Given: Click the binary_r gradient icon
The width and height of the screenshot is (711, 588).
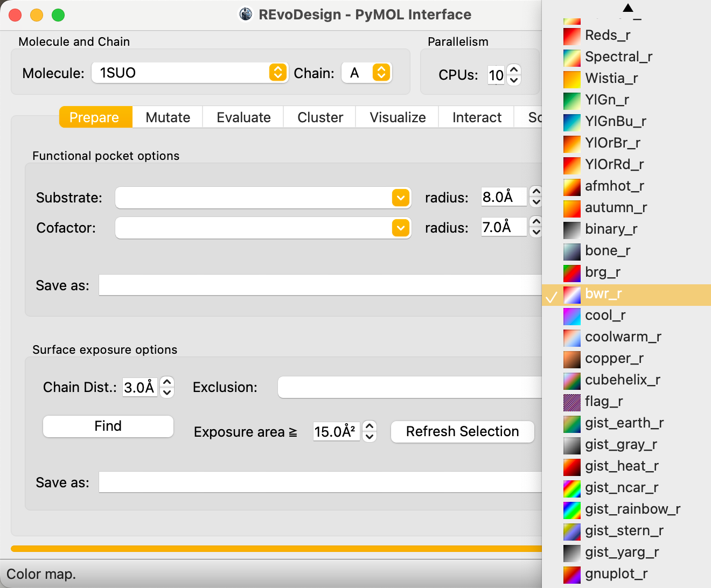Looking at the screenshot, I should point(572,230).
